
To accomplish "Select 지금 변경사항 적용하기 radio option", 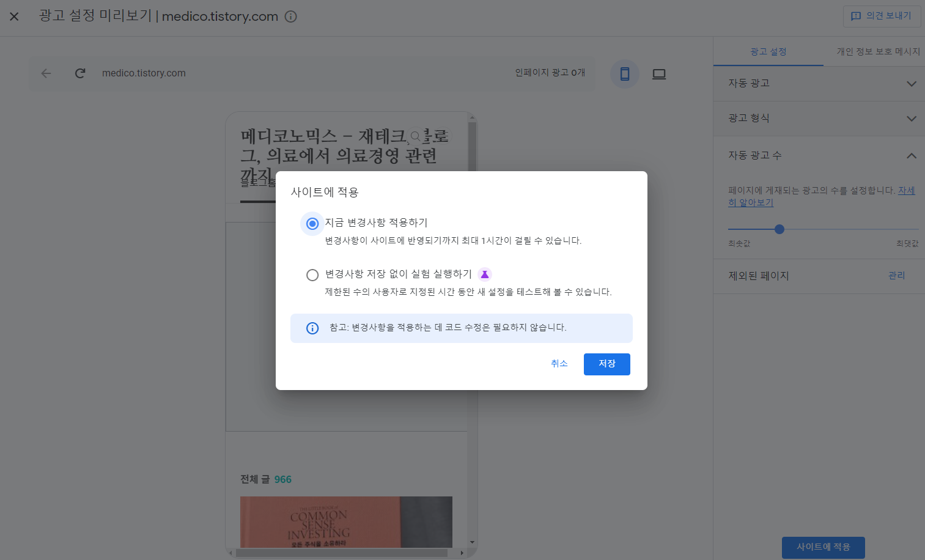I will coord(312,224).
